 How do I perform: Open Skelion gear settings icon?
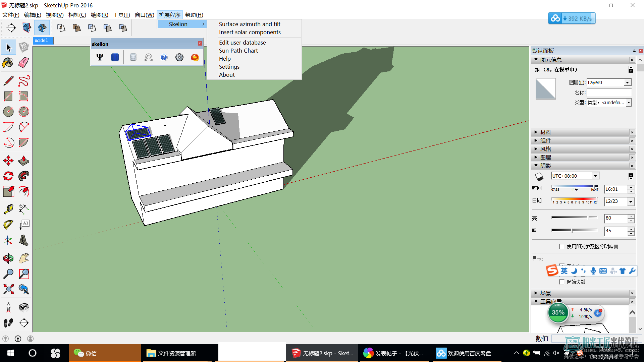[179, 57]
